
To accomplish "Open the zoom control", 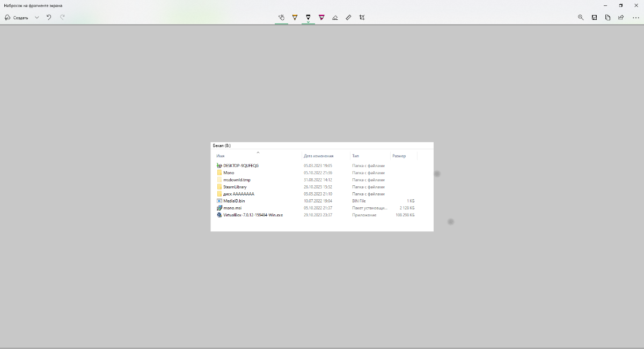I will [x=581, y=17].
